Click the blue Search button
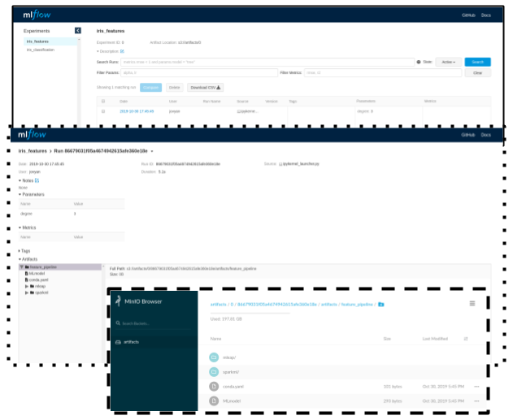The image size is (513, 420). 477,62
